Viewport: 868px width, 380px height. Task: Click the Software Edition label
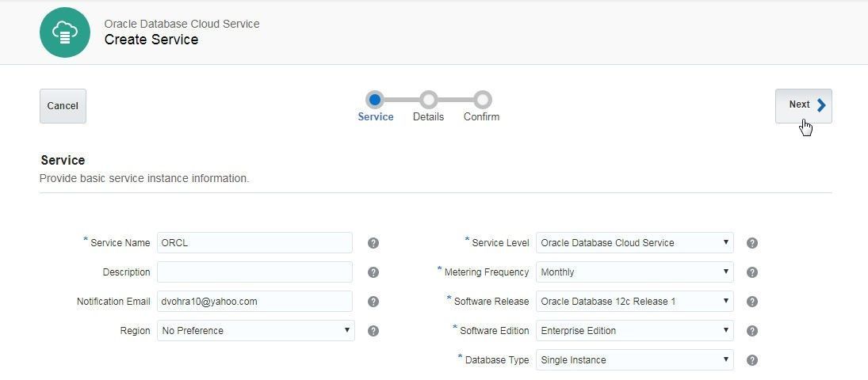(x=495, y=331)
